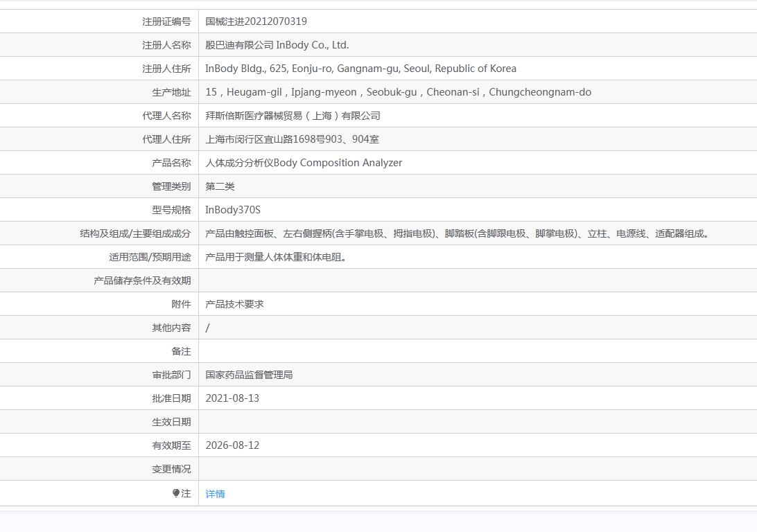
Task: Click the 适用范围/预期用途 label
Action: pos(150,257)
